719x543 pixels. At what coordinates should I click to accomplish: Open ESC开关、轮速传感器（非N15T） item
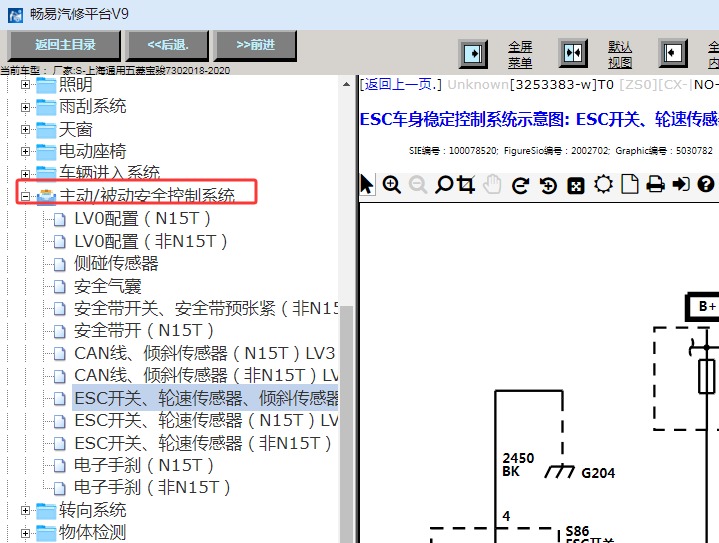[203, 443]
